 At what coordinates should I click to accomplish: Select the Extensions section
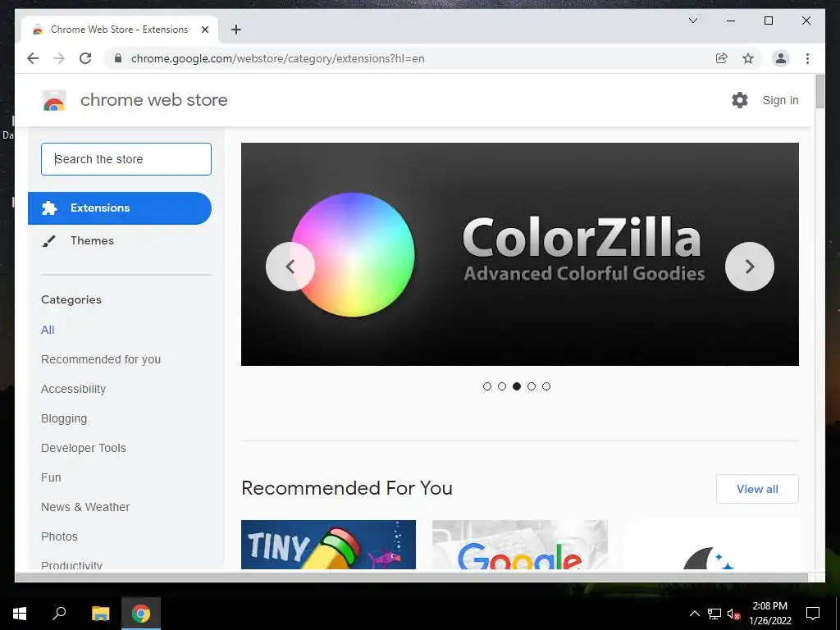pyautogui.click(x=120, y=208)
